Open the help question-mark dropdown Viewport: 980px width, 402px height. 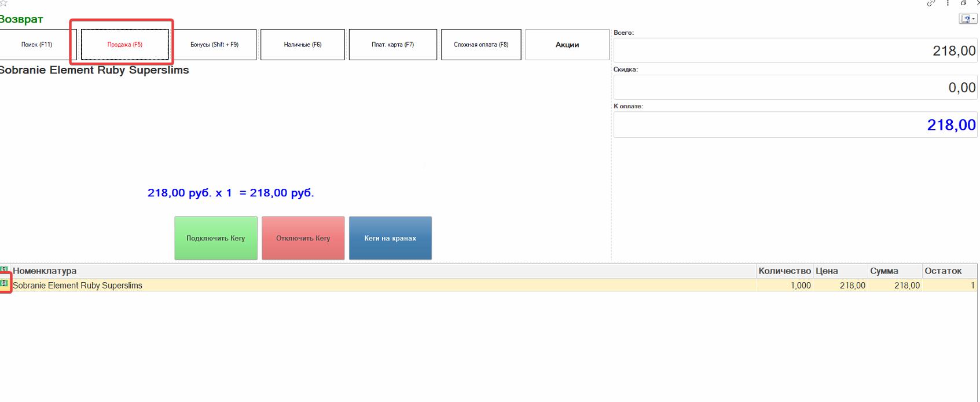tap(968, 19)
